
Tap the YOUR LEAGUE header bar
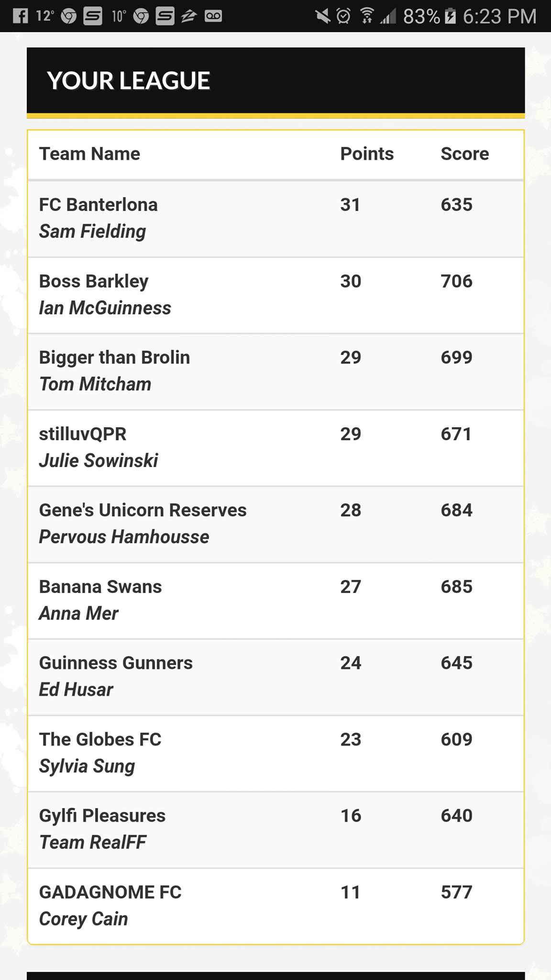click(x=275, y=80)
